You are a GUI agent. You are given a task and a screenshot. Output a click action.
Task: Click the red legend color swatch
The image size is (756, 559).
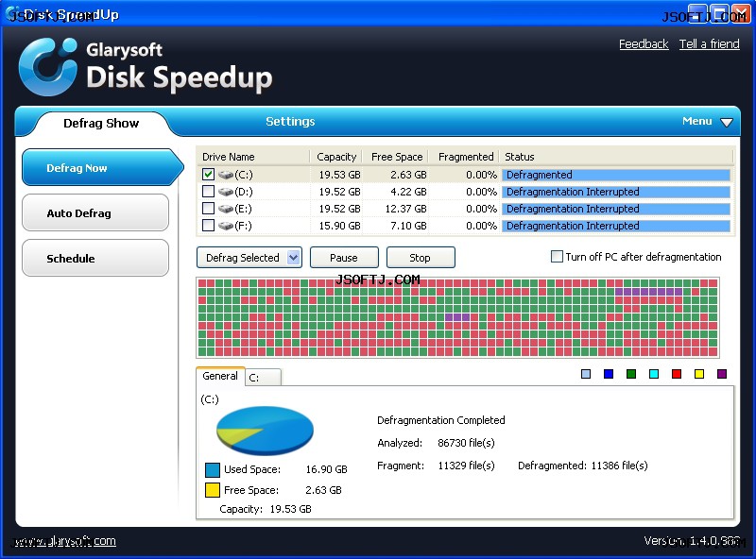pyautogui.click(x=677, y=374)
